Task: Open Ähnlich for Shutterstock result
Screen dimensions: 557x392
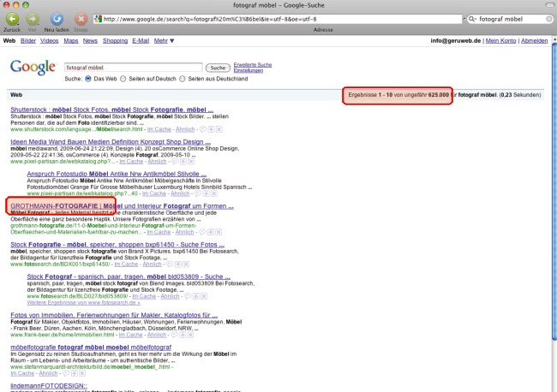Action: click(x=185, y=129)
